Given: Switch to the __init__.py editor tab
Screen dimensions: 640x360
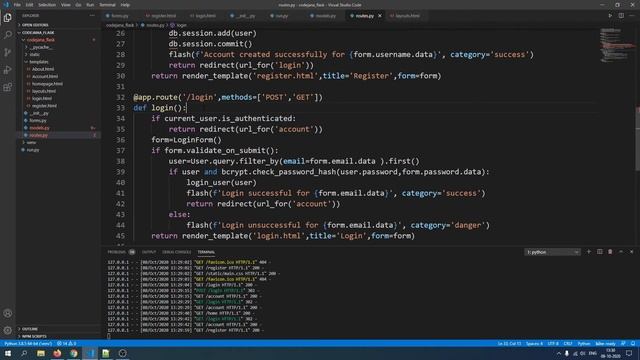Looking at the screenshot, I should (x=245, y=16).
